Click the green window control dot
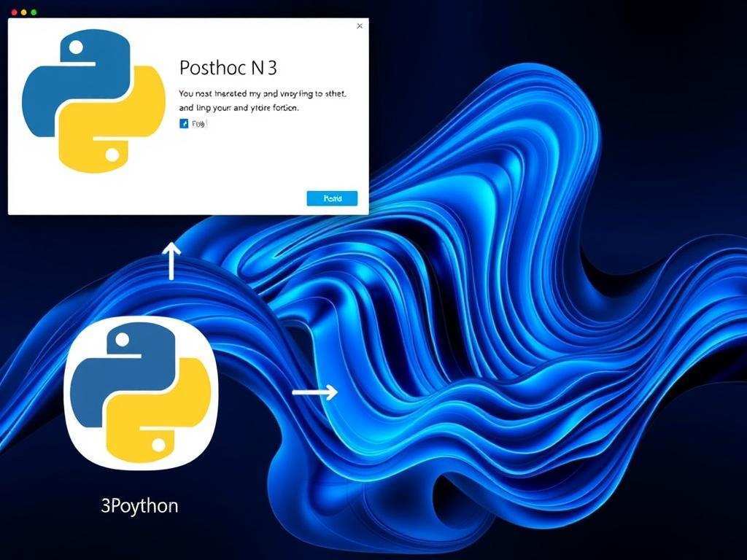The image size is (747, 560). tap(34, 12)
